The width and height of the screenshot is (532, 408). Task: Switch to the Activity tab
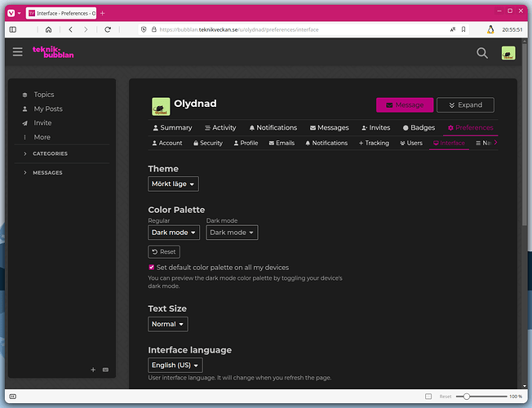tap(220, 127)
